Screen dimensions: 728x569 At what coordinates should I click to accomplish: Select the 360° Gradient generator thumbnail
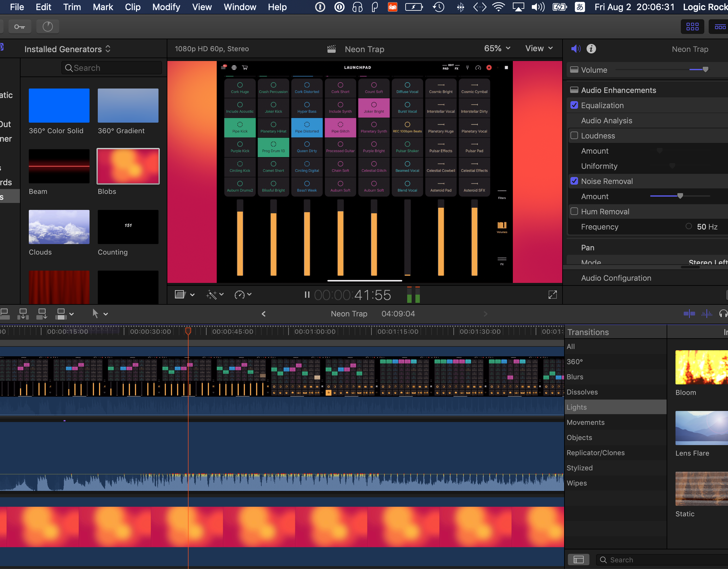click(128, 106)
